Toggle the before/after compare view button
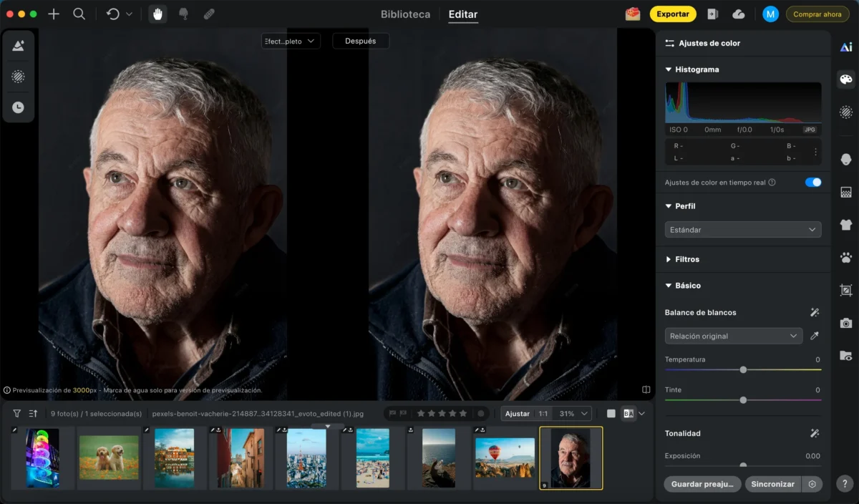 coord(629,414)
